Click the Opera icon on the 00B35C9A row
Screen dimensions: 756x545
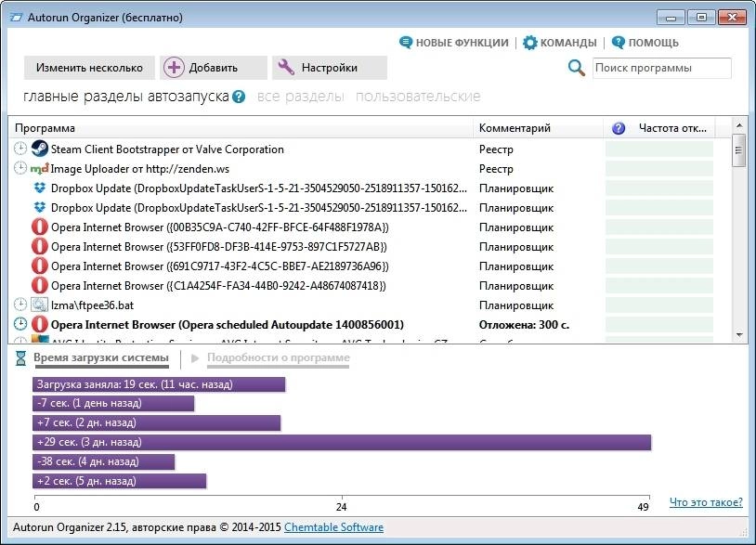(40, 227)
